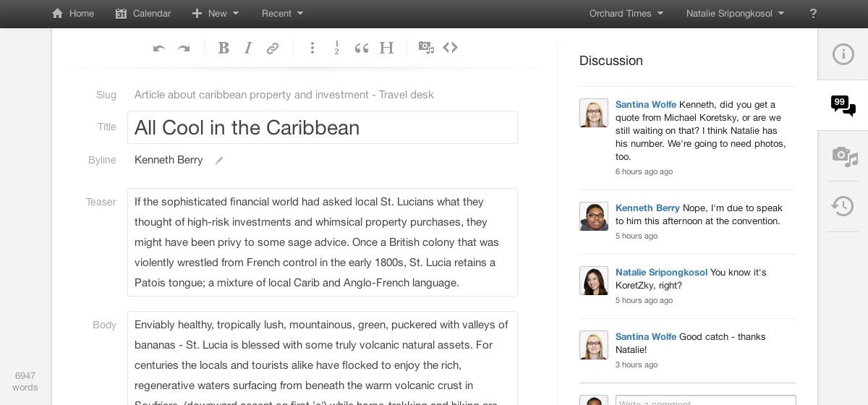Open the Calendar from the top menu

point(143,13)
